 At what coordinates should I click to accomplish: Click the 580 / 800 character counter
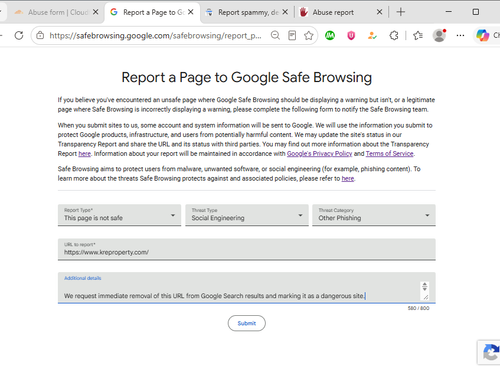click(418, 308)
